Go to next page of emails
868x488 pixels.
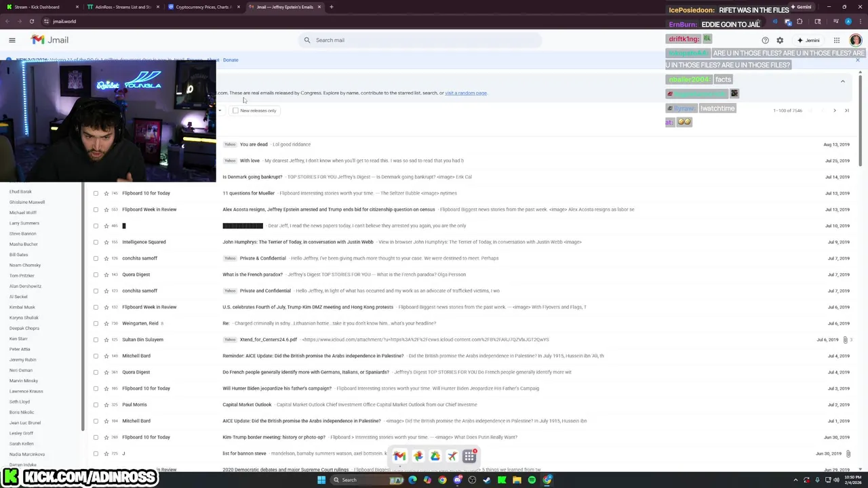point(835,110)
